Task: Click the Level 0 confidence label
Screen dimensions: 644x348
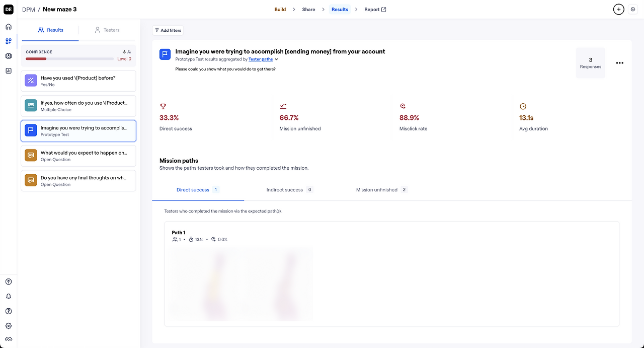Action: click(124, 59)
